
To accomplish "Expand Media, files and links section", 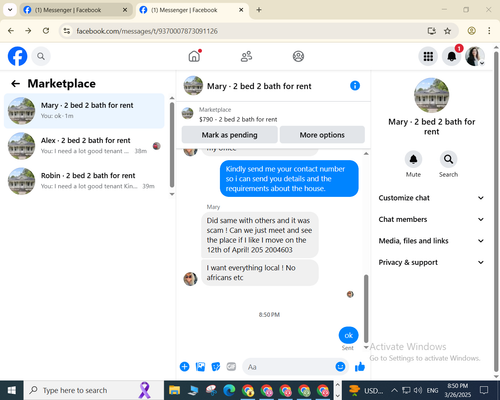I will coord(431,241).
